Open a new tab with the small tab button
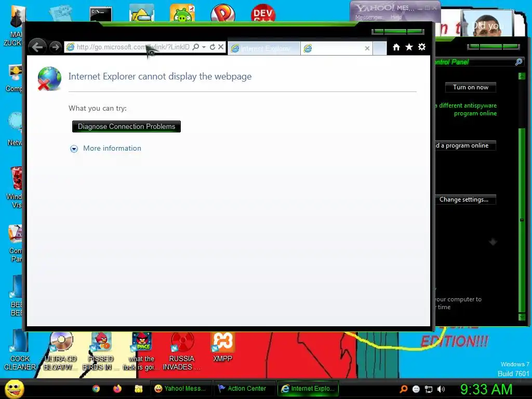The height and width of the screenshot is (399, 532). coord(380,48)
